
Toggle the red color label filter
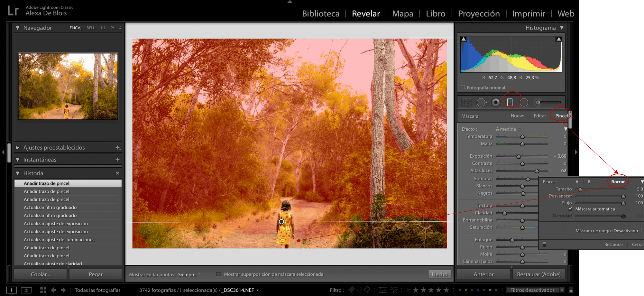click(x=460, y=290)
